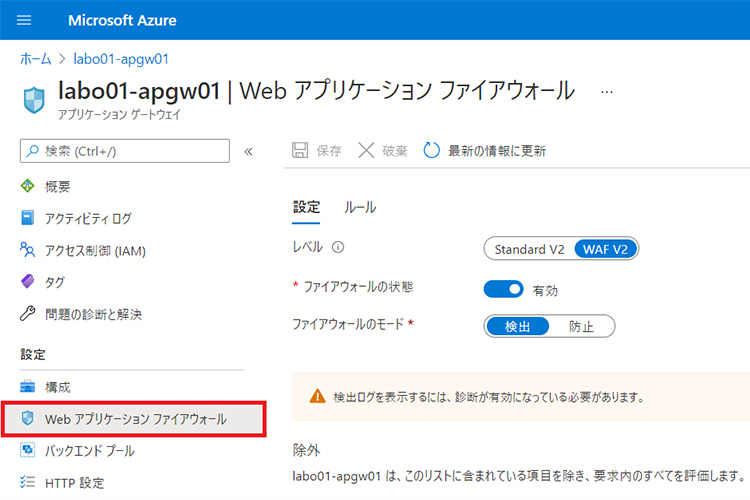Toggle the ファイアウォールの状態 switch

pos(503,289)
